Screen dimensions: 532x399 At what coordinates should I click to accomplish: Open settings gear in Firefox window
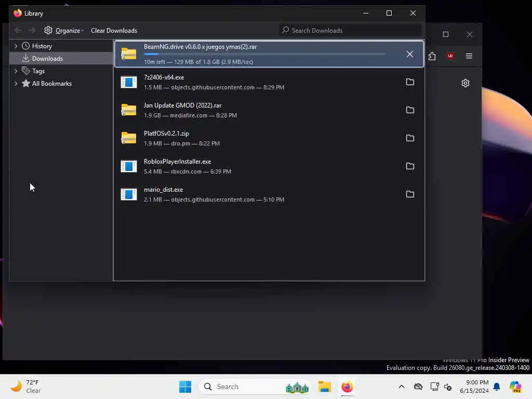(x=465, y=83)
